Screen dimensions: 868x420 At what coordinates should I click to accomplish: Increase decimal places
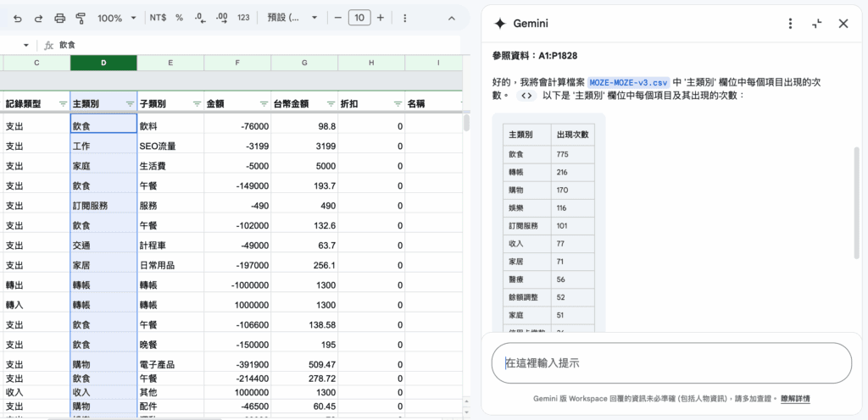[222, 18]
